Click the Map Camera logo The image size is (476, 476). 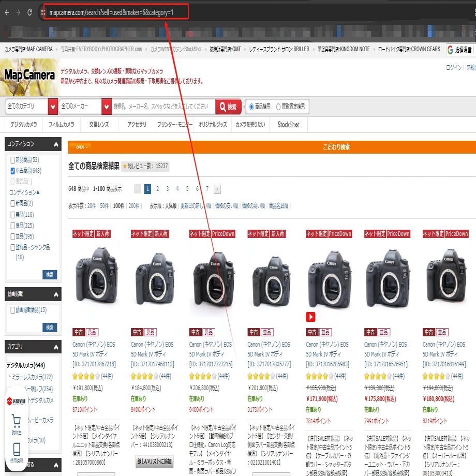(29, 76)
